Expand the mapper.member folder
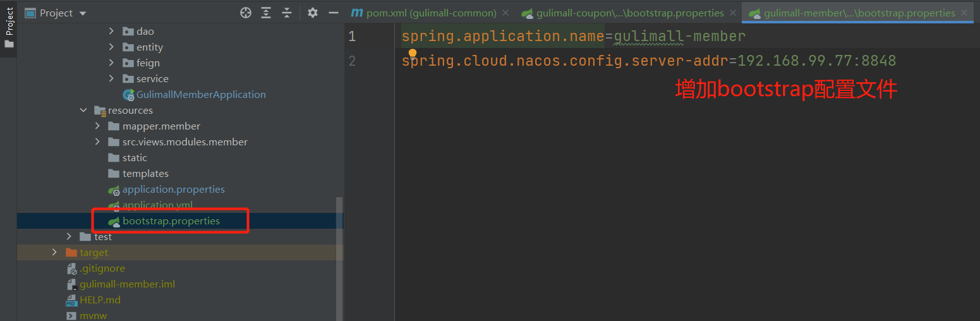This screenshot has width=980, height=321. click(97, 126)
